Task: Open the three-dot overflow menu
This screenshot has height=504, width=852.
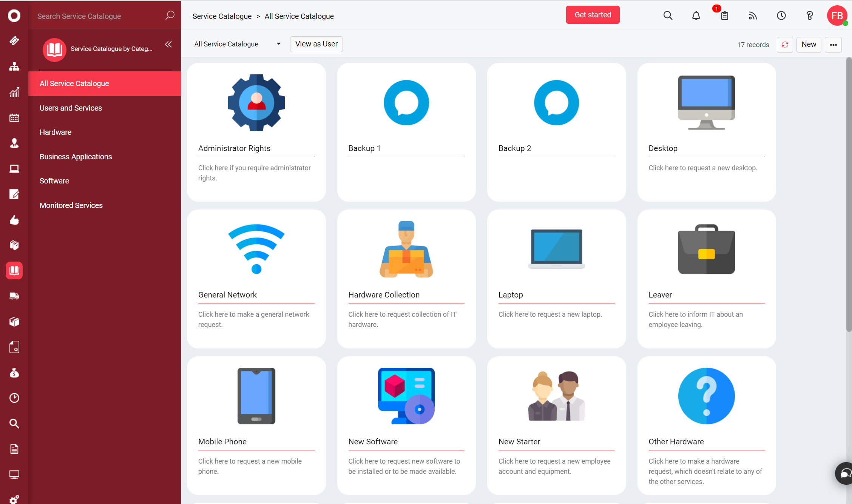Action: tap(833, 45)
